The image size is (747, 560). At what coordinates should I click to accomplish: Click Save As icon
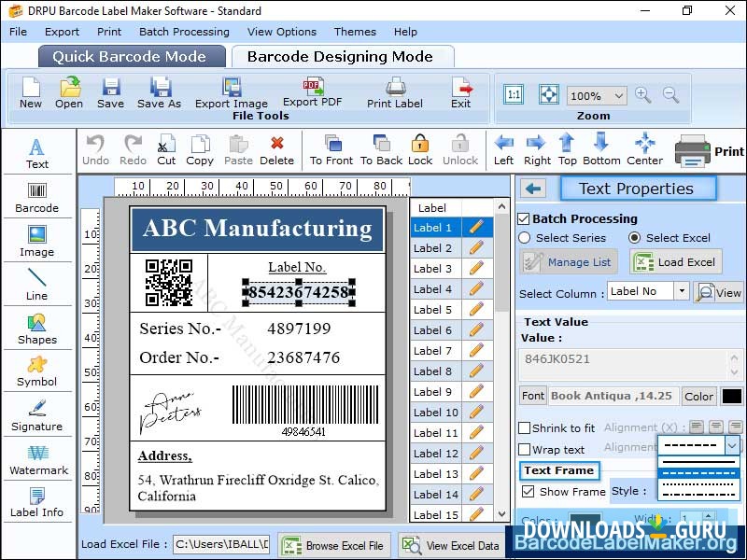159,92
